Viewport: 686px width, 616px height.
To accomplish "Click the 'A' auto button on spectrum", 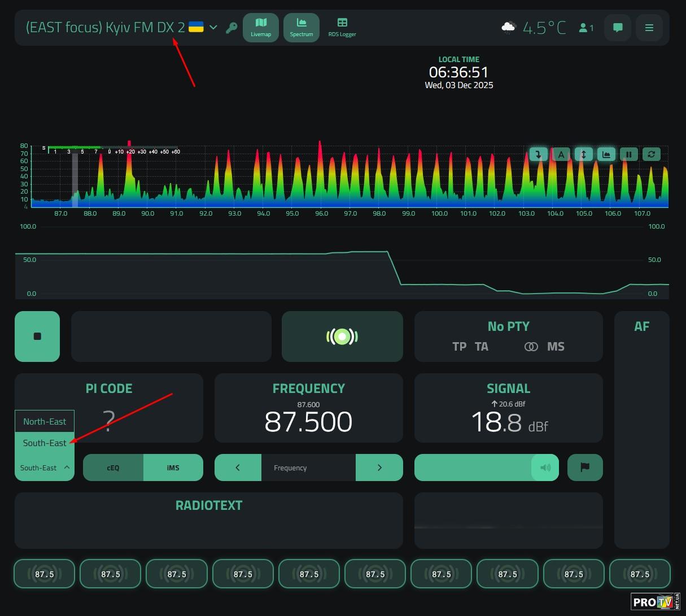I will point(561,154).
